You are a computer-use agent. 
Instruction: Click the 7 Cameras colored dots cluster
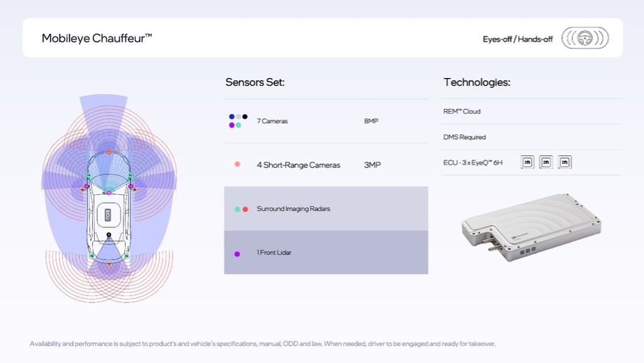[x=238, y=121]
